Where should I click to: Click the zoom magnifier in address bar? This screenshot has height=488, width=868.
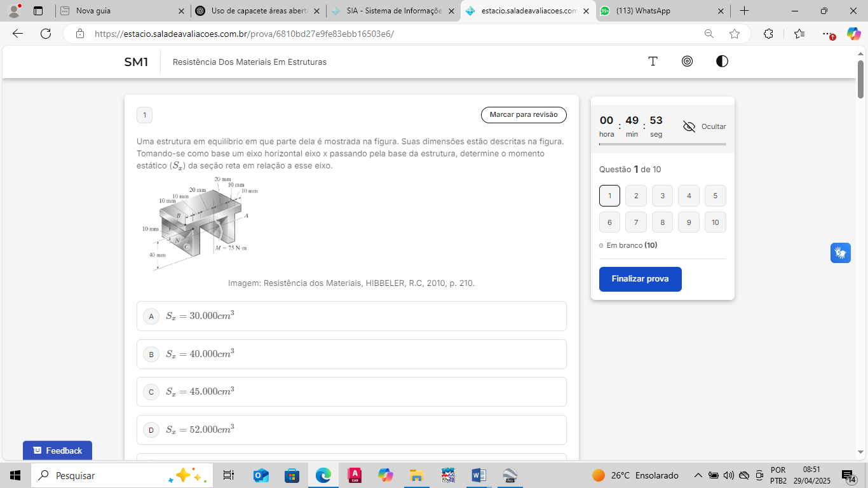click(709, 34)
